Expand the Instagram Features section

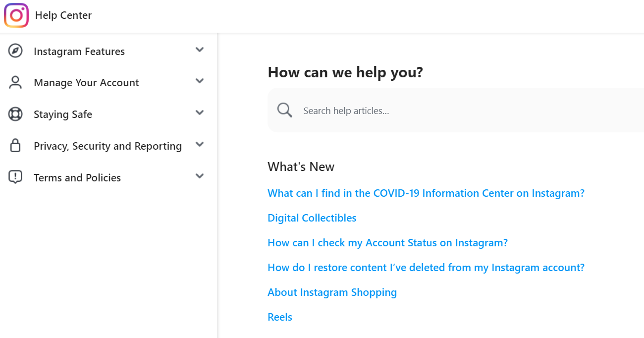tap(200, 50)
